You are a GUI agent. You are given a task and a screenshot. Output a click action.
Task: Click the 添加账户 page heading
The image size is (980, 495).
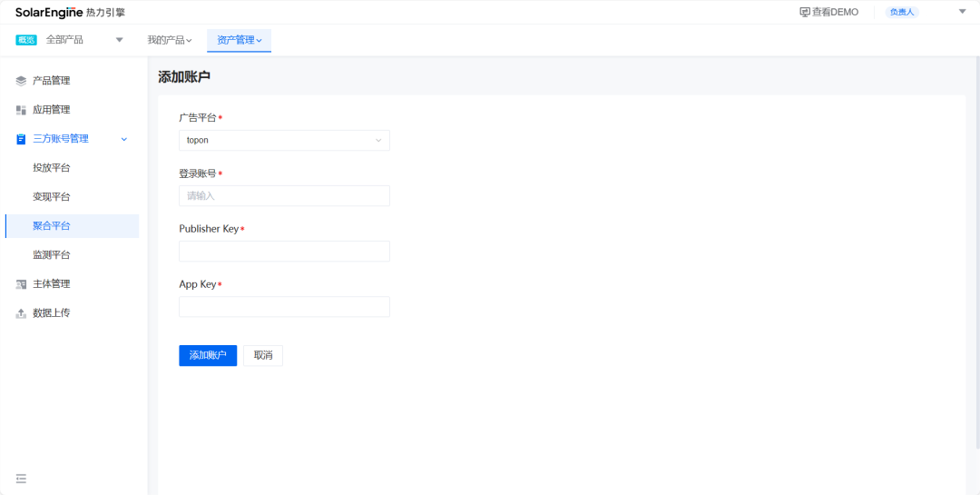click(x=184, y=77)
